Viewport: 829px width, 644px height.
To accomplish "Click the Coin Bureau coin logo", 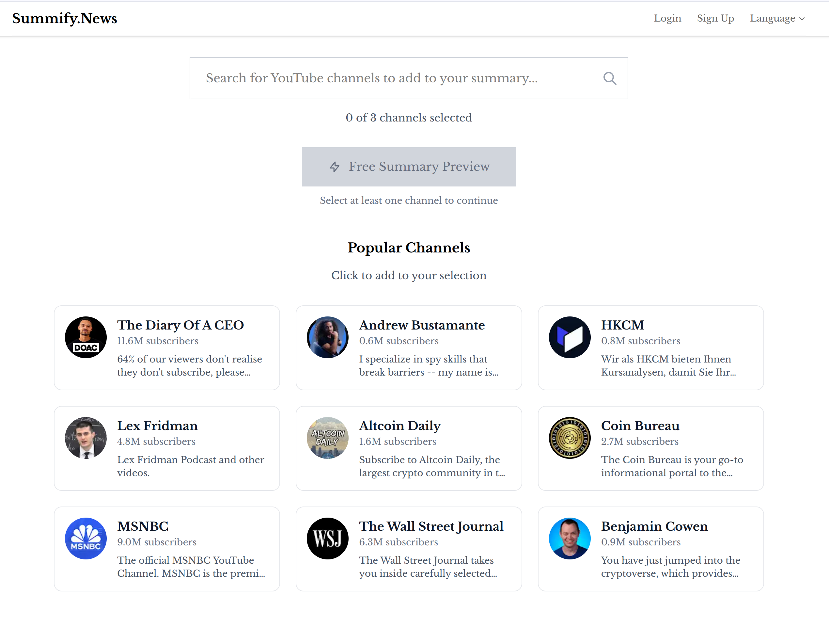I will click(570, 437).
